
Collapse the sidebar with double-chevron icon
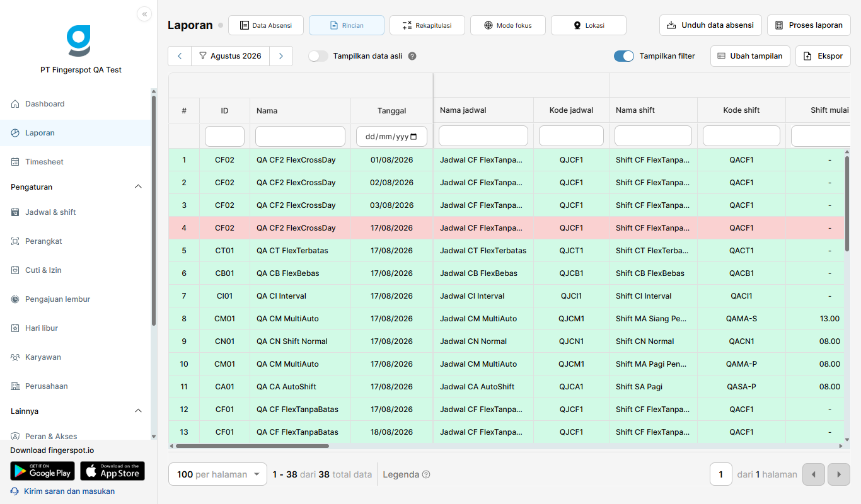[144, 14]
